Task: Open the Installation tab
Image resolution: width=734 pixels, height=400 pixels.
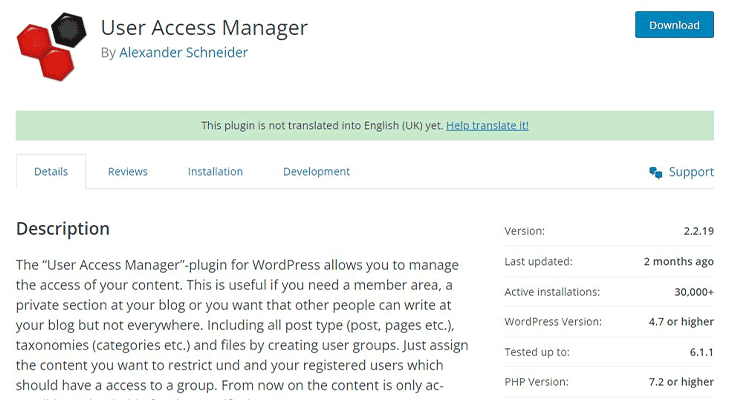Action: click(215, 171)
